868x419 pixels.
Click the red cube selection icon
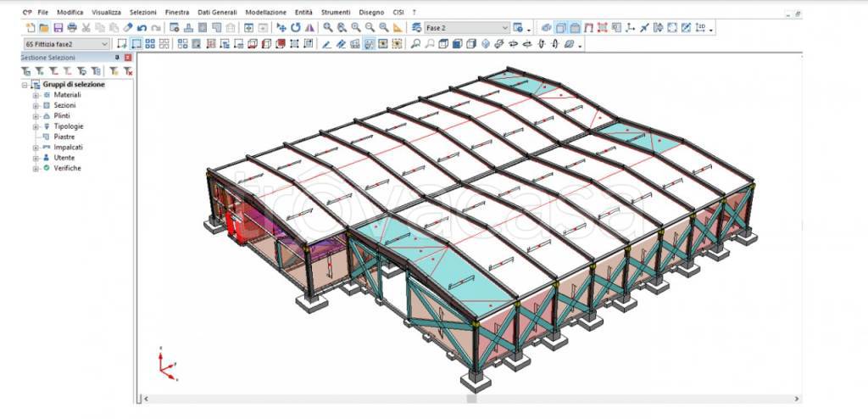tap(280, 44)
